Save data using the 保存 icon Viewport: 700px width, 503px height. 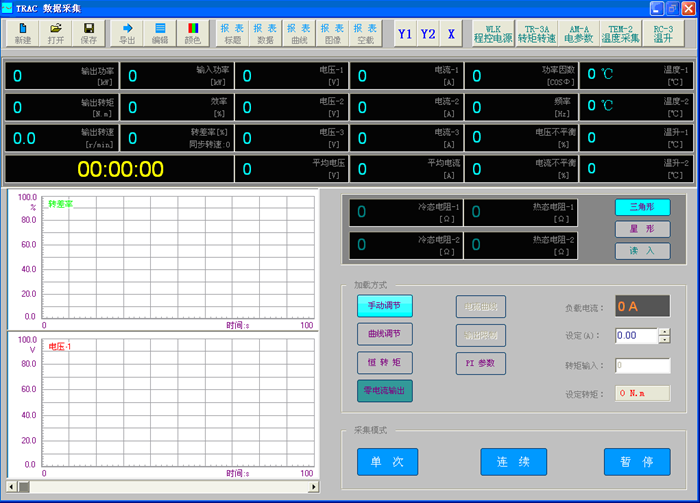point(89,33)
